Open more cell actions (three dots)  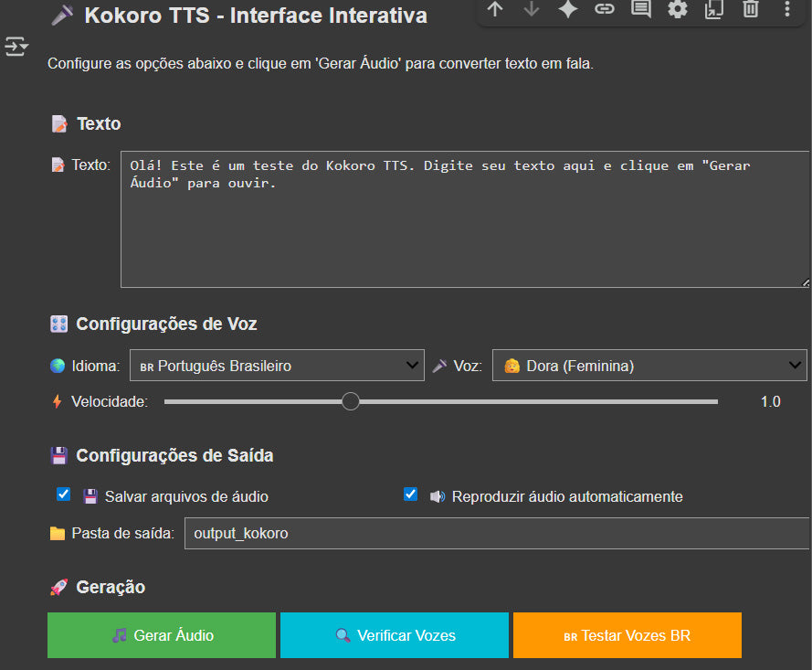[x=787, y=9]
